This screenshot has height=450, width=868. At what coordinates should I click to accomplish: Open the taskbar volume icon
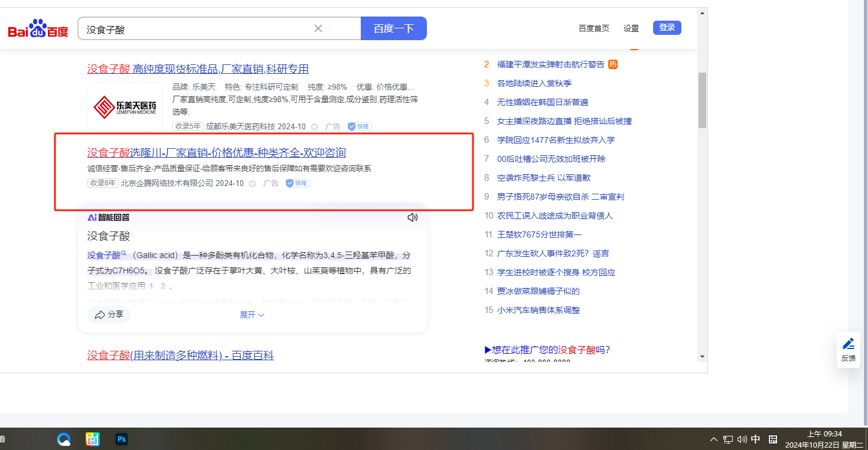click(742, 439)
